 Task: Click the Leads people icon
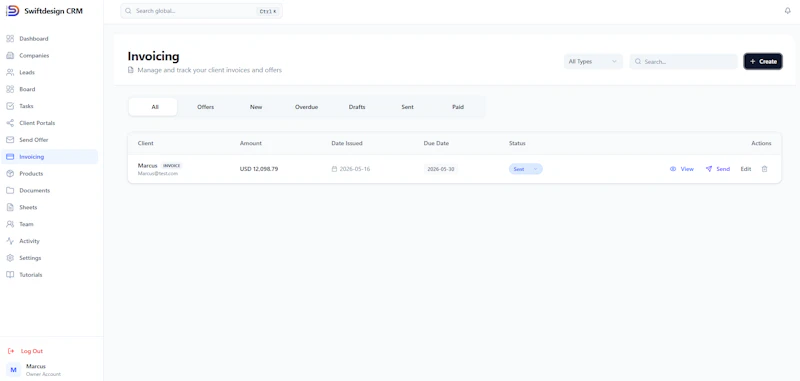(10, 72)
